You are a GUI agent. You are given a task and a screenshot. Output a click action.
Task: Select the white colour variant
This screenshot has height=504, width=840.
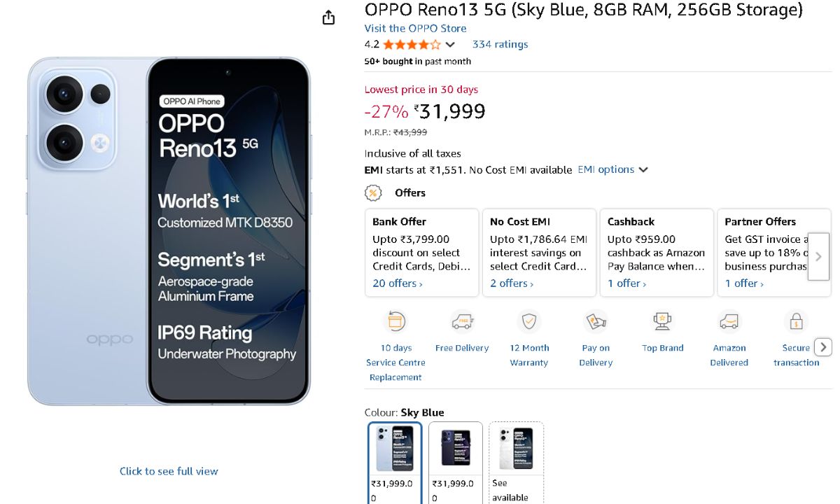[516, 448]
